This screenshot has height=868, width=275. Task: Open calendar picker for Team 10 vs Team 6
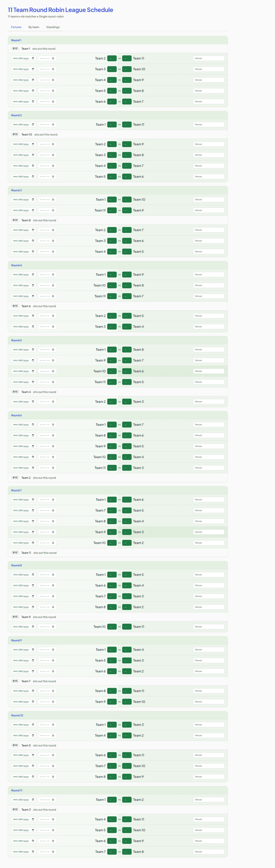point(33,371)
